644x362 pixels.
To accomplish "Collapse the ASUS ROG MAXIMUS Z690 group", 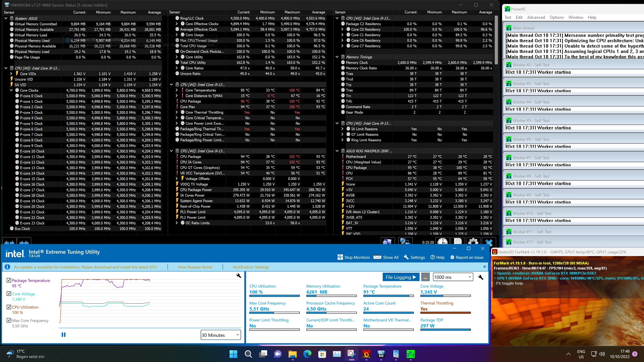I will click(337, 151).
